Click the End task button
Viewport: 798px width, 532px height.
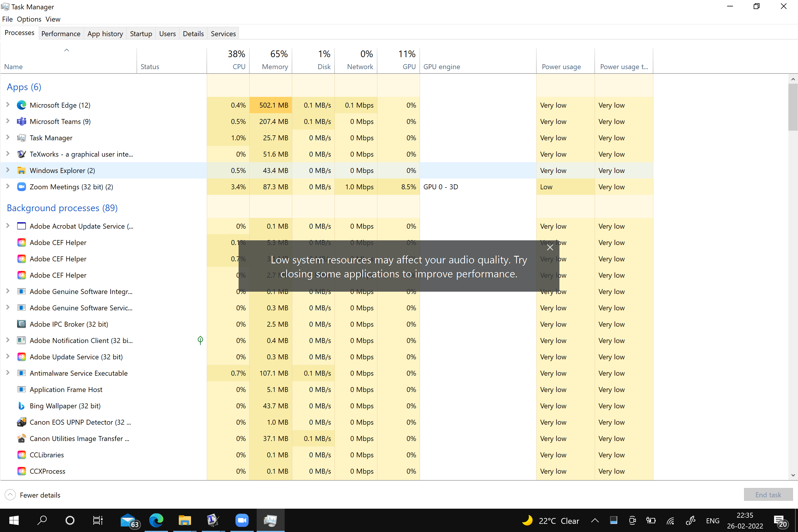click(x=768, y=495)
